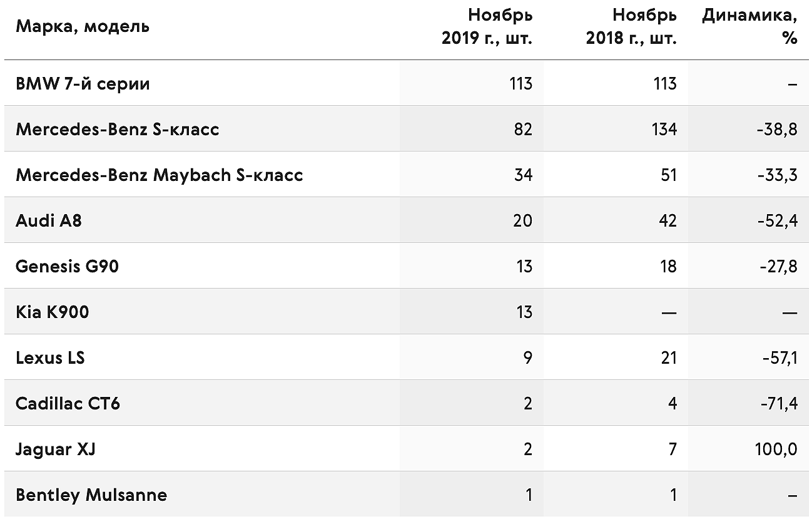Click the Lexus LS model name
Screen dimensions: 812x519
[50, 357]
